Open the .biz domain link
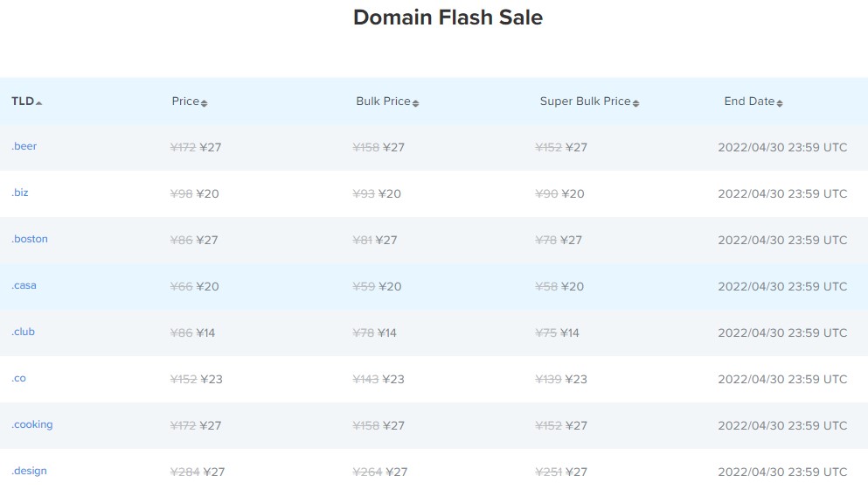The image size is (868, 490). 20,192
